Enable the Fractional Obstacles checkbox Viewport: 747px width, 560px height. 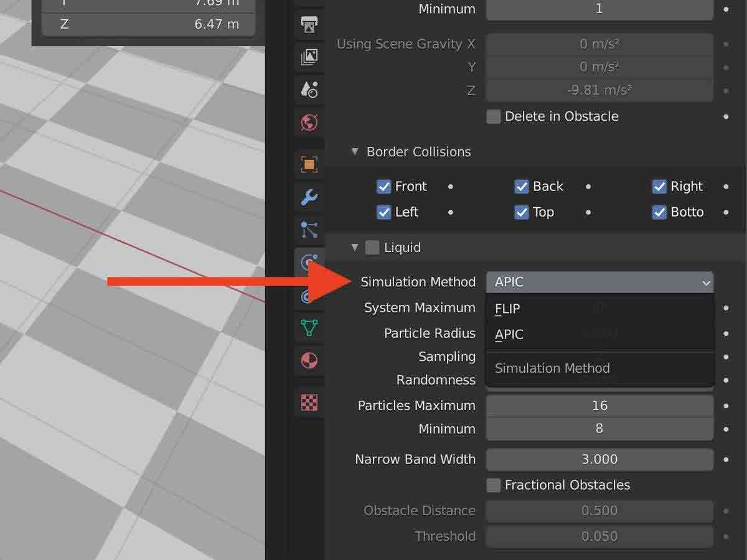click(x=493, y=485)
